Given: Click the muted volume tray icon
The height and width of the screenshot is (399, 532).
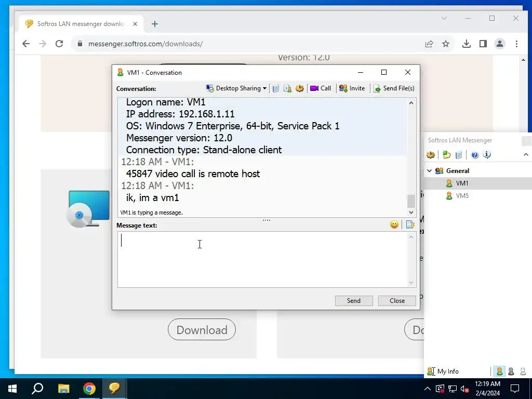Looking at the screenshot, I should coord(465,389).
